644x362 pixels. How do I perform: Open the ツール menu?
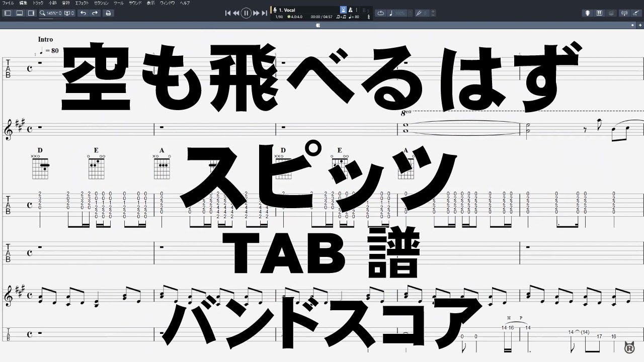click(119, 3)
